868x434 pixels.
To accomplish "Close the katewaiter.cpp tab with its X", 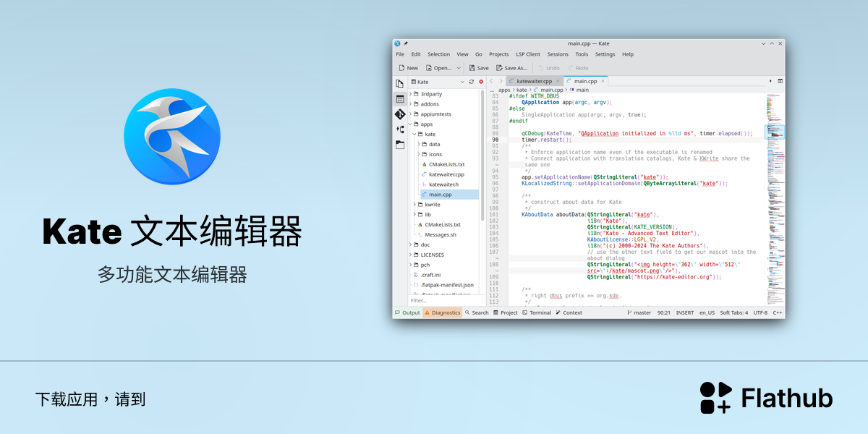I will tap(558, 81).
